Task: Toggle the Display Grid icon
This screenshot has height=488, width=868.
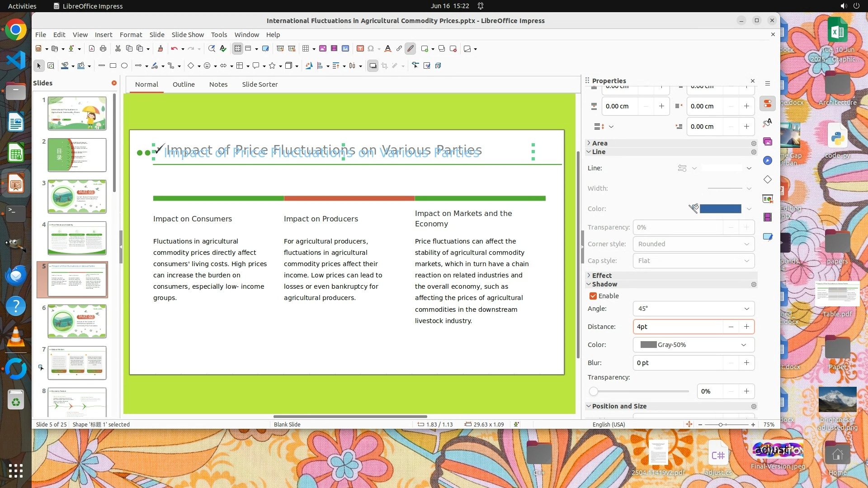Action: [x=238, y=49]
